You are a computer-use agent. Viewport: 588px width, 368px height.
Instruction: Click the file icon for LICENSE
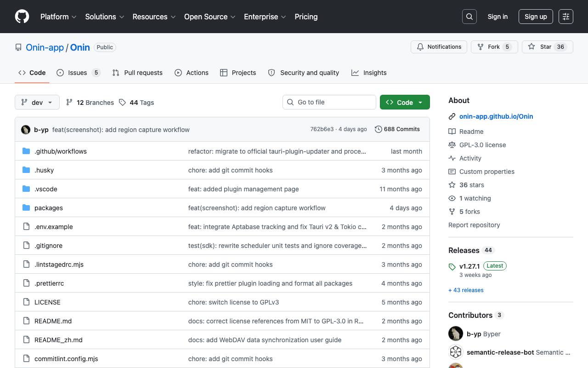26,302
